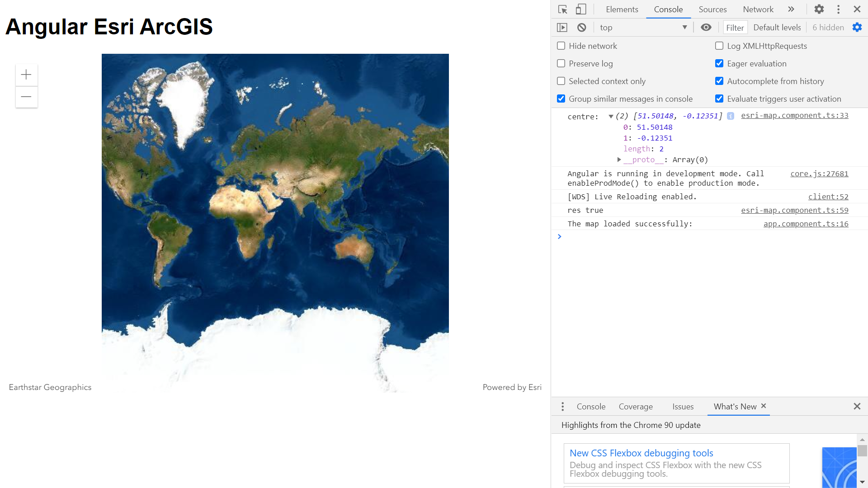Screen dimensions: 868x488
Task: Open the DevTools three-dot customize menu
Action: click(838, 9)
